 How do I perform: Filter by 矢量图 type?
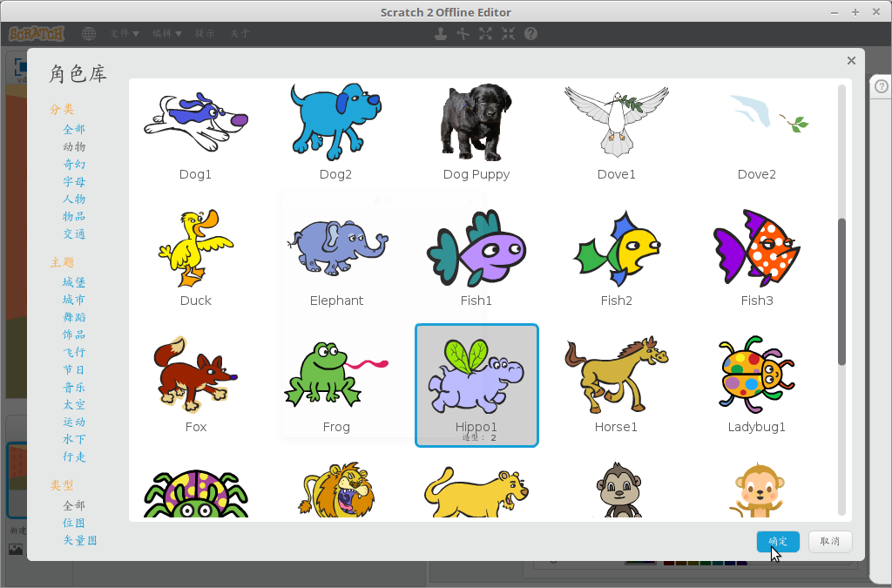(x=79, y=541)
